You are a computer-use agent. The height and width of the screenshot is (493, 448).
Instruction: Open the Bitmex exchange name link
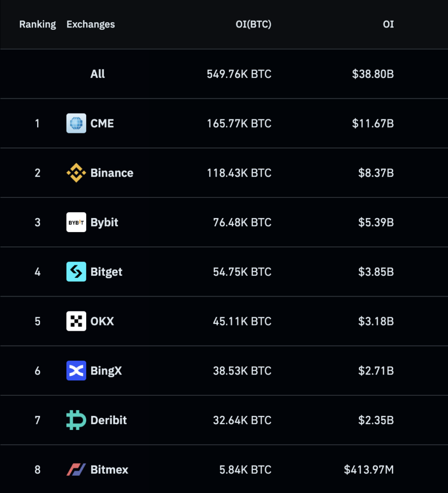point(109,469)
